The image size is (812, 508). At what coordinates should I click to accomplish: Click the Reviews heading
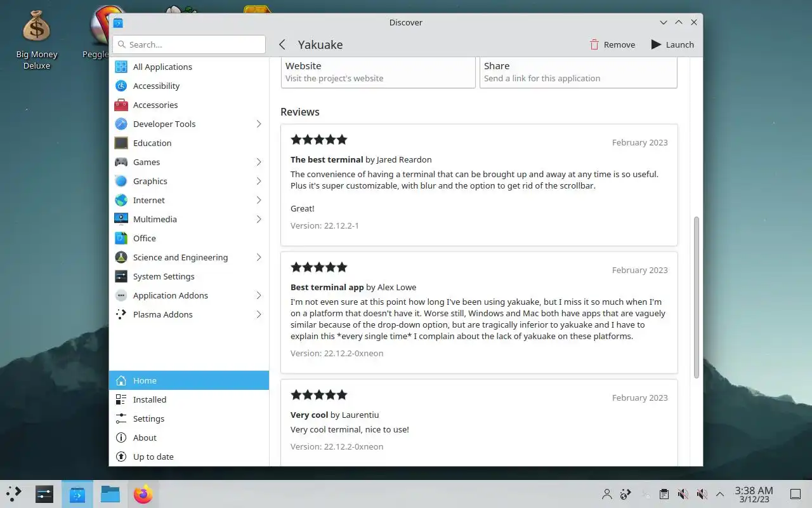tap(300, 112)
